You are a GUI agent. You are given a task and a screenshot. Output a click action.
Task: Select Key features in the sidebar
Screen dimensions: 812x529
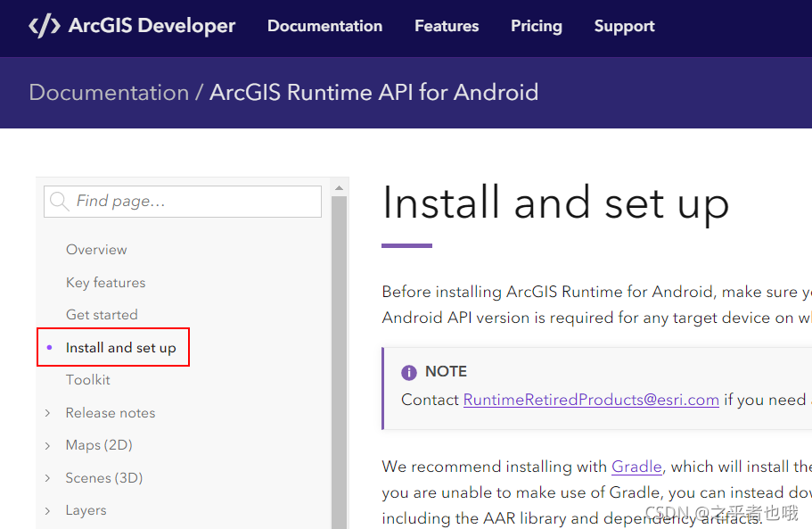106,283
